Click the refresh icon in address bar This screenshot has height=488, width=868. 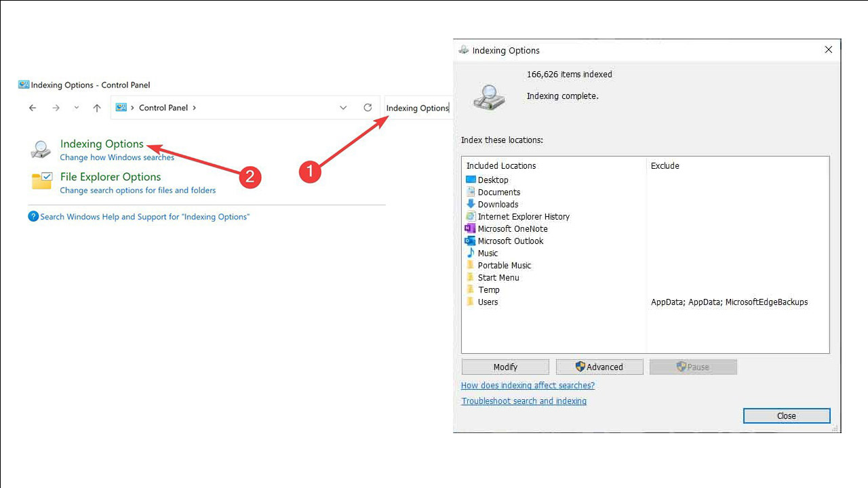368,108
